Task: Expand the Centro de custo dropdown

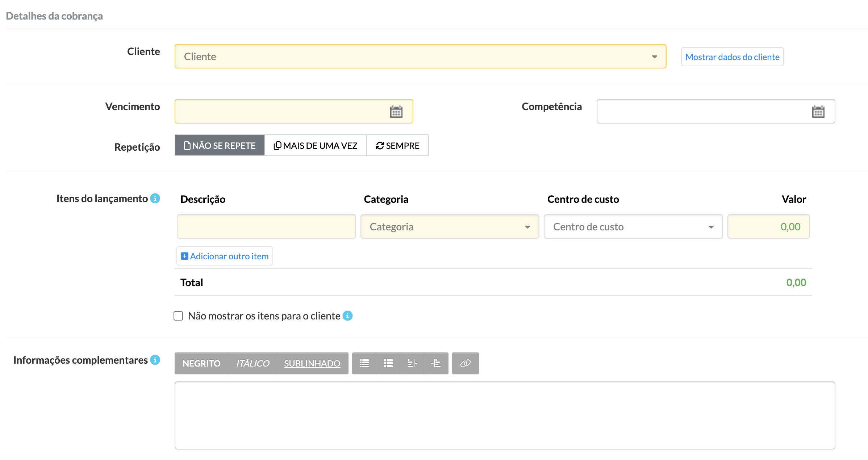Action: (633, 227)
